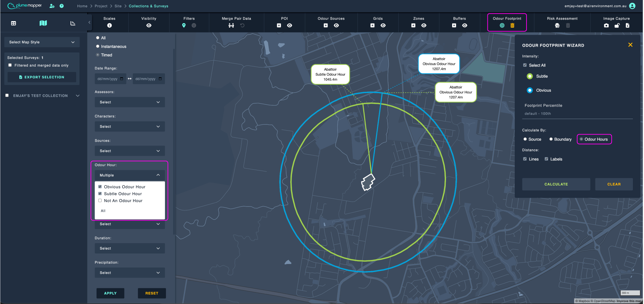Click the Filters map pin icon
644x304 pixels.
184,26
